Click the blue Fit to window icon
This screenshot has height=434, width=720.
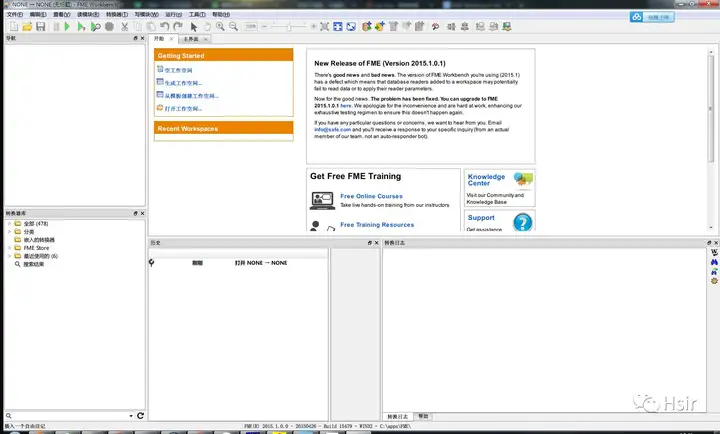[338, 27]
